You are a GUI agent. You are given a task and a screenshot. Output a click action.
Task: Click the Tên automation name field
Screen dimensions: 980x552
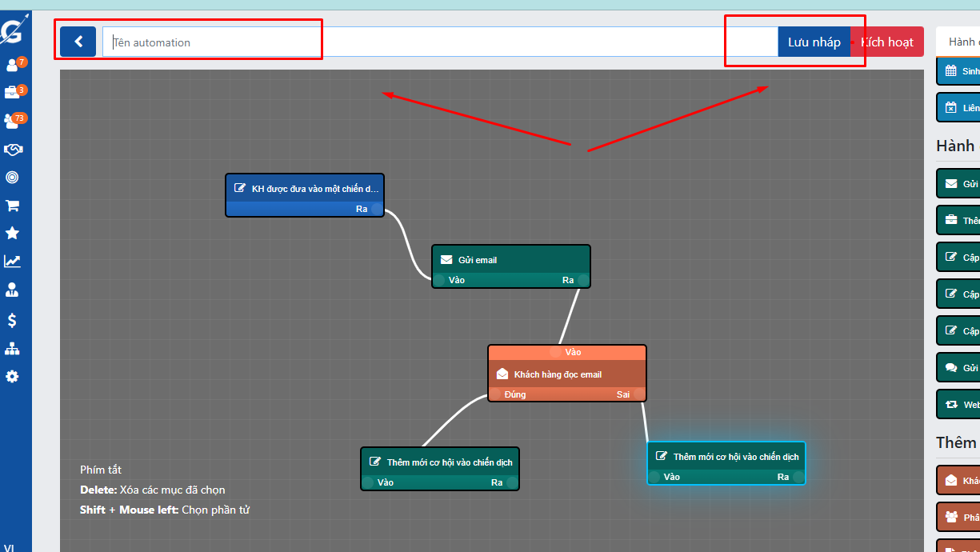click(438, 42)
